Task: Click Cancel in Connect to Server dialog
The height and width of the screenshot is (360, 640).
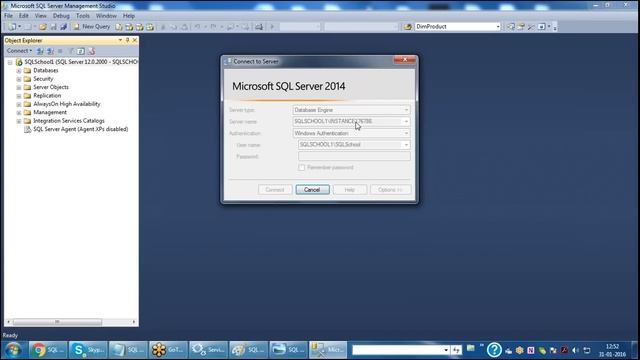Action: (312, 190)
